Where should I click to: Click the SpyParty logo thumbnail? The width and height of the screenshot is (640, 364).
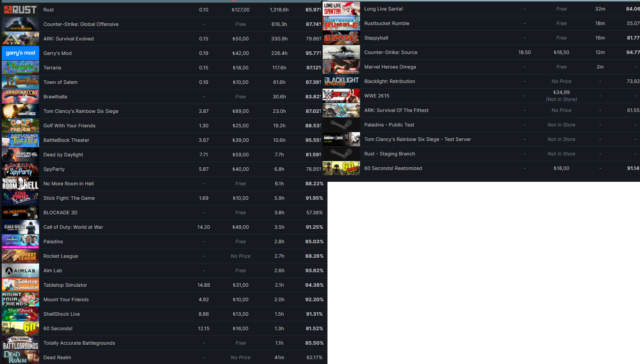(x=20, y=169)
